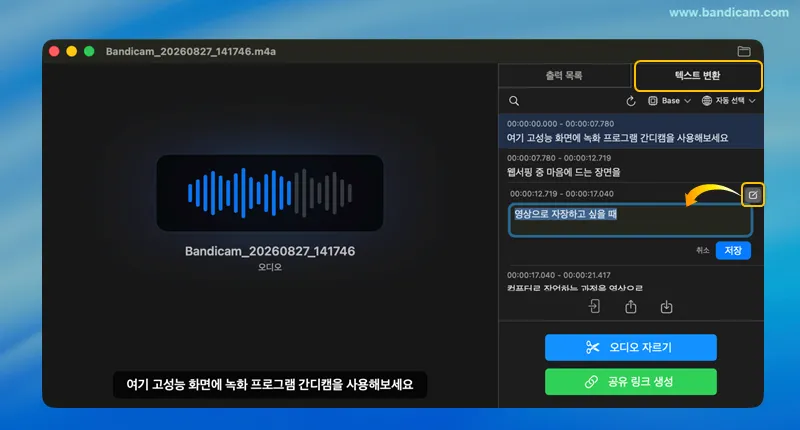
Task: Open the folder icon in title bar
Action: tap(744, 51)
